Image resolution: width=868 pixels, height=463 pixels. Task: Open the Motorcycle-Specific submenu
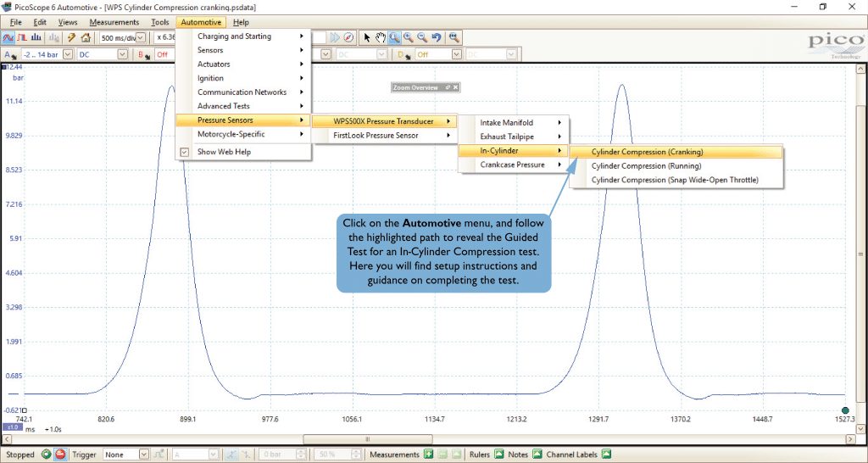pos(243,134)
